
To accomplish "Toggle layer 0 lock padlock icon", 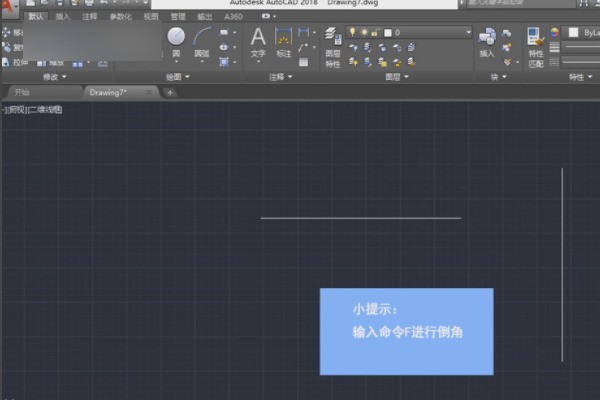I will coord(375,33).
